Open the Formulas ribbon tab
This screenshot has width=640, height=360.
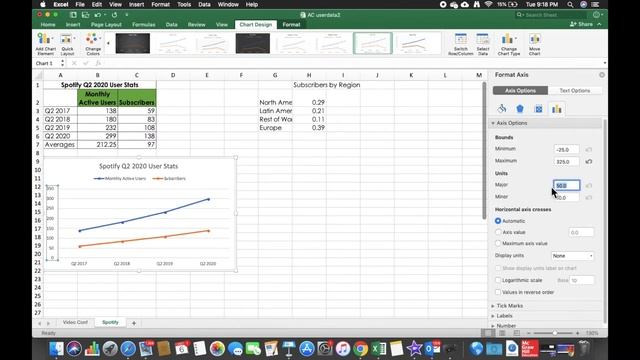click(144, 24)
